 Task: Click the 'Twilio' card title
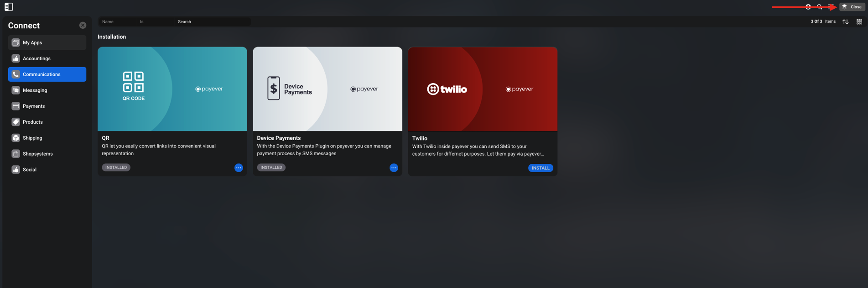pyautogui.click(x=420, y=138)
